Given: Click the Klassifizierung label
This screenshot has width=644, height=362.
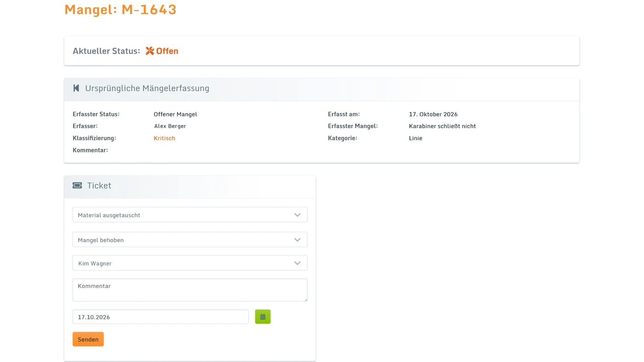Looking at the screenshot, I should click(94, 138).
